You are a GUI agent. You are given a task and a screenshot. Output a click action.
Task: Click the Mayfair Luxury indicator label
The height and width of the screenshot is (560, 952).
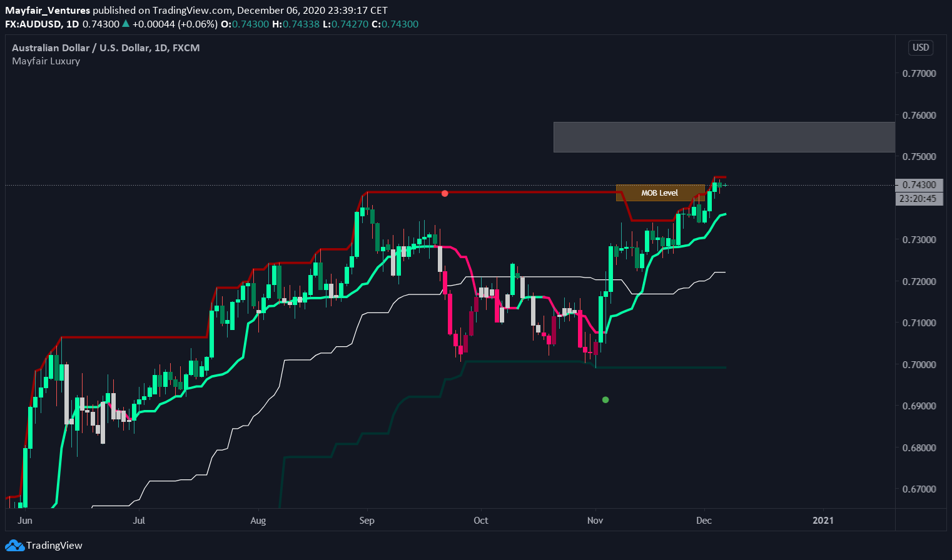tap(46, 61)
